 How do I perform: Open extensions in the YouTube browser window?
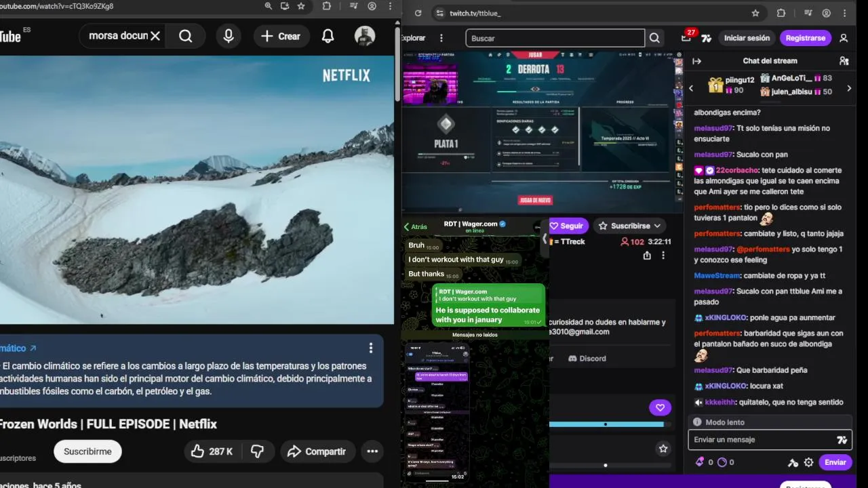[326, 6]
